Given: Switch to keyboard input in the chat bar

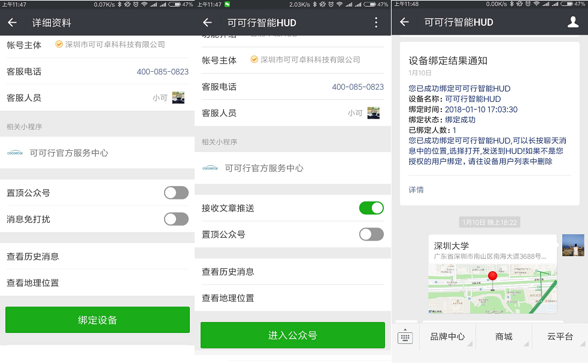Looking at the screenshot, I should pos(405,337).
